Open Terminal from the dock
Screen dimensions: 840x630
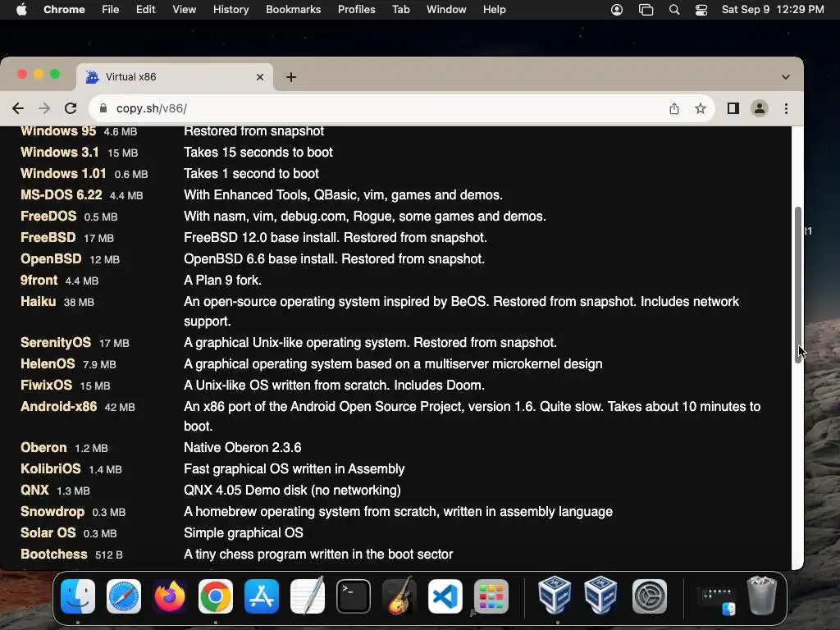354,596
